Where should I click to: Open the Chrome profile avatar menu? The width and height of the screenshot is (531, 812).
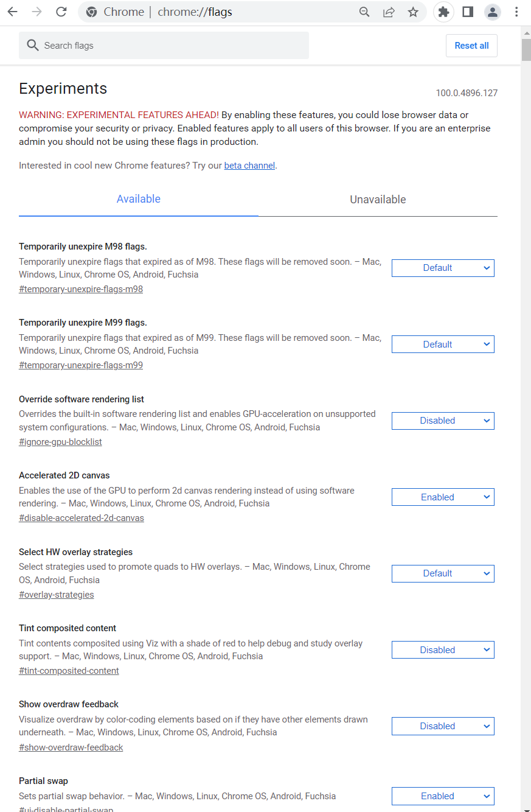tap(492, 12)
